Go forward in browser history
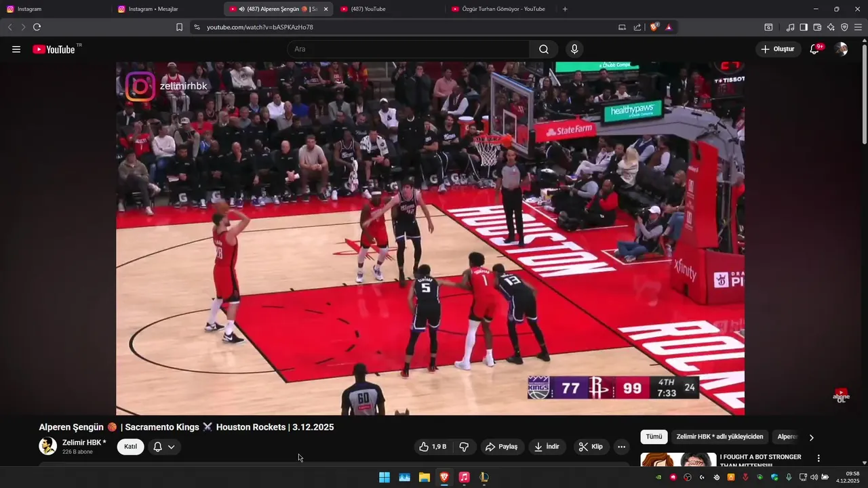 point(23,27)
